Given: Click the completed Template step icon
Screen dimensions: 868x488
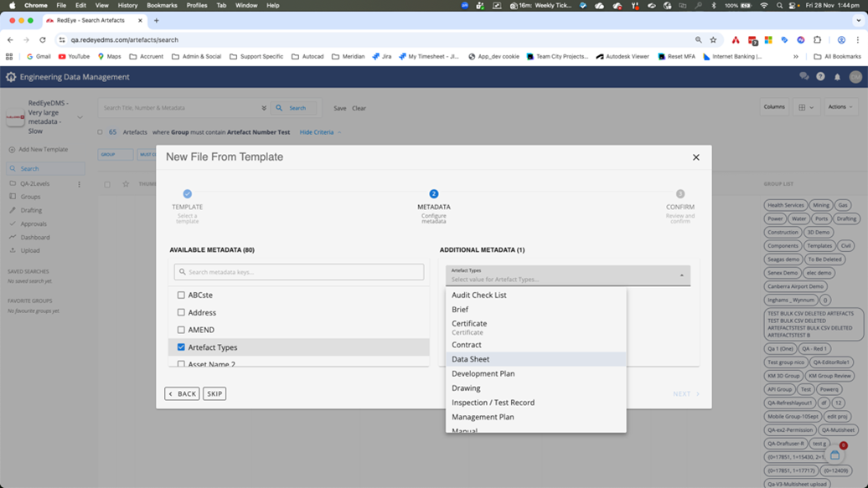Looking at the screenshot, I should click(x=187, y=193).
